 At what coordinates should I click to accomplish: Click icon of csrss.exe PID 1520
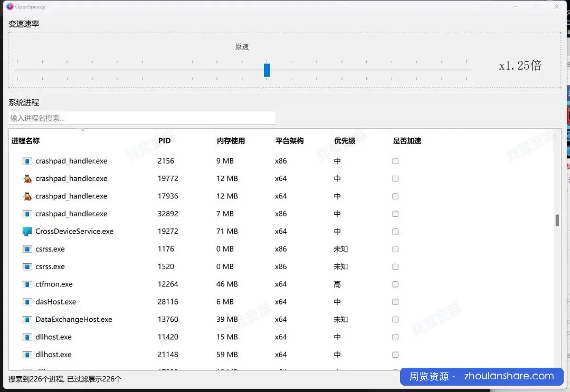tap(27, 266)
